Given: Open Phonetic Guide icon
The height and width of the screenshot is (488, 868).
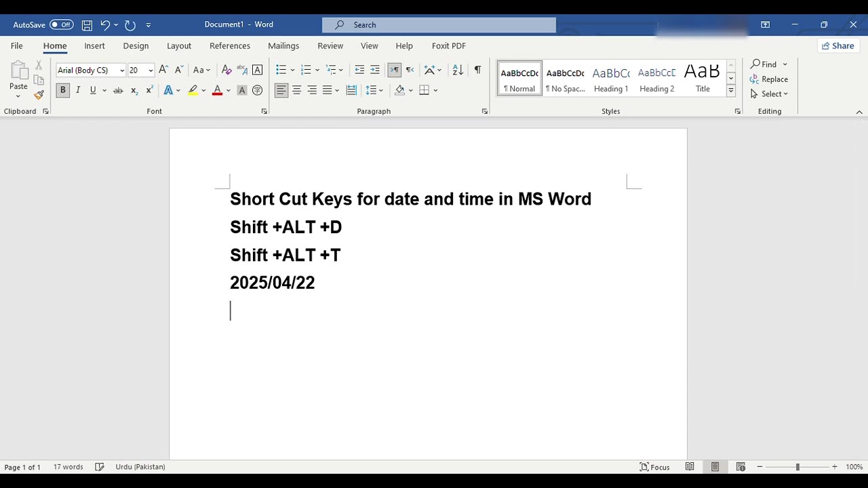Looking at the screenshot, I should point(242,70).
